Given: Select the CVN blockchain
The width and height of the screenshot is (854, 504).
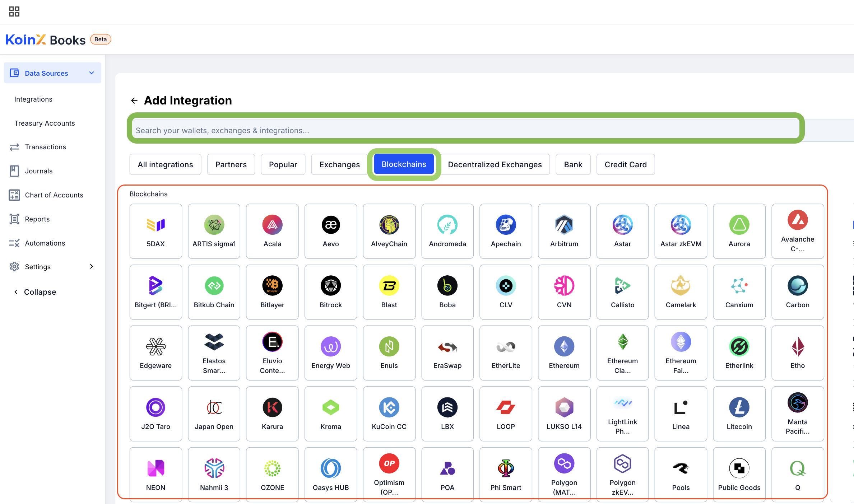Looking at the screenshot, I should (564, 292).
